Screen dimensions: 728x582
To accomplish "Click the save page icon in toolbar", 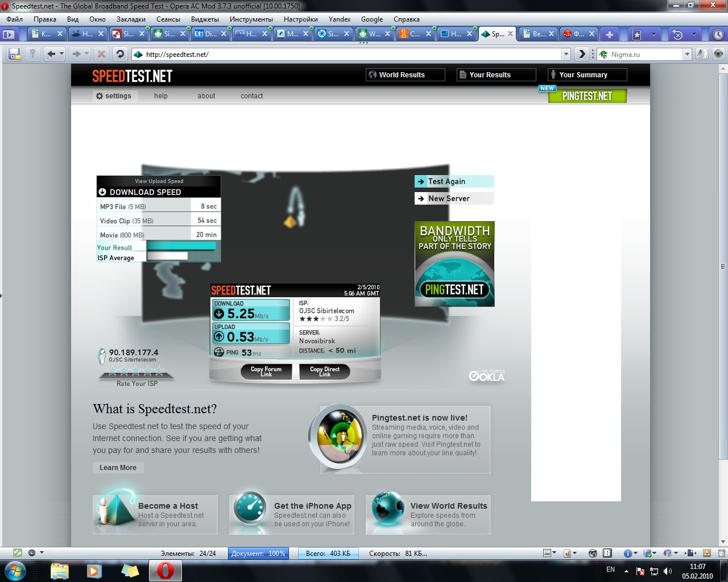I will click(x=14, y=54).
